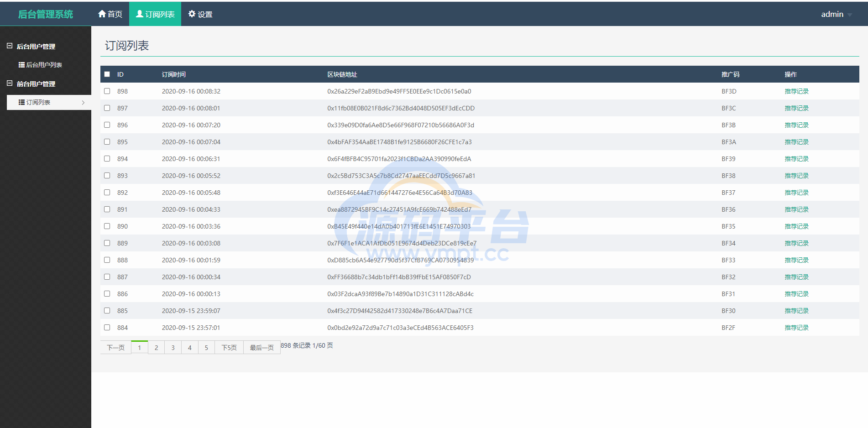
Task: Go to page 5 in pagination
Action: tap(206, 347)
